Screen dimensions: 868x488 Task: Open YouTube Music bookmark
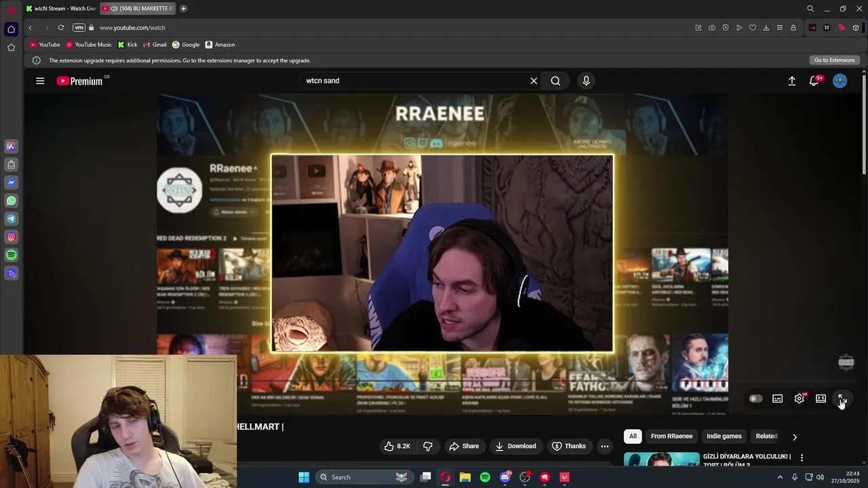[89, 45]
